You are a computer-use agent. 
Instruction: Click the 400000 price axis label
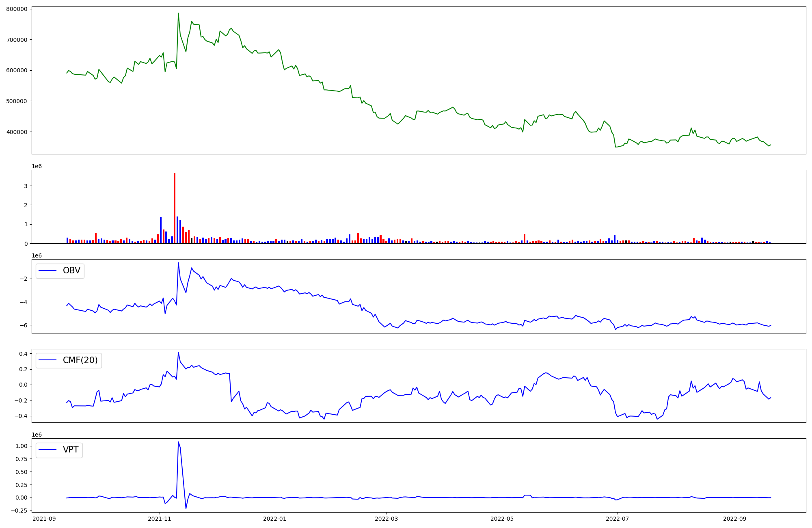(17, 132)
